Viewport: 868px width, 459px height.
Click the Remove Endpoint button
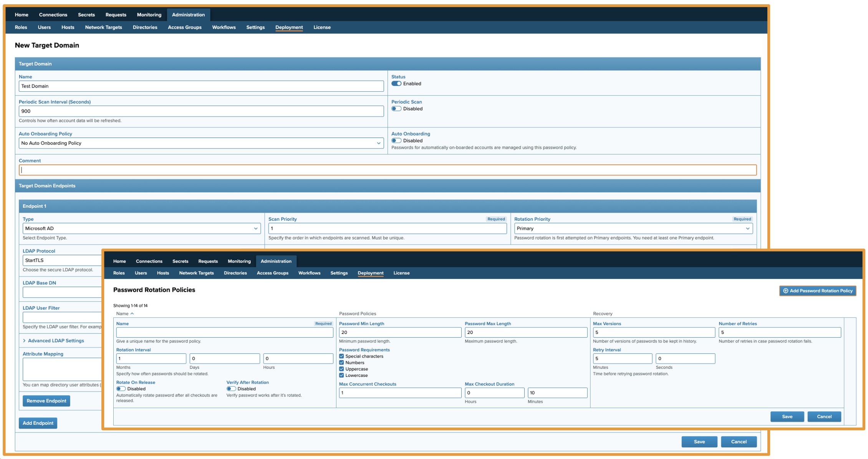pos(46,401)
